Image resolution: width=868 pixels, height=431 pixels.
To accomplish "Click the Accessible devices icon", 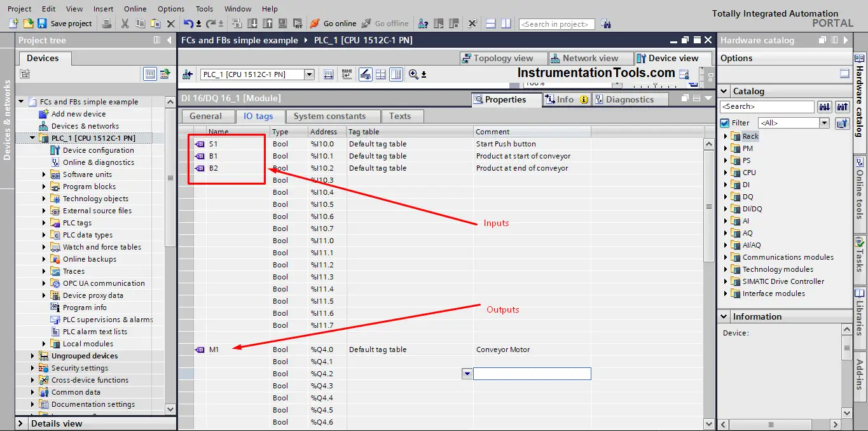I will [423, 24].
